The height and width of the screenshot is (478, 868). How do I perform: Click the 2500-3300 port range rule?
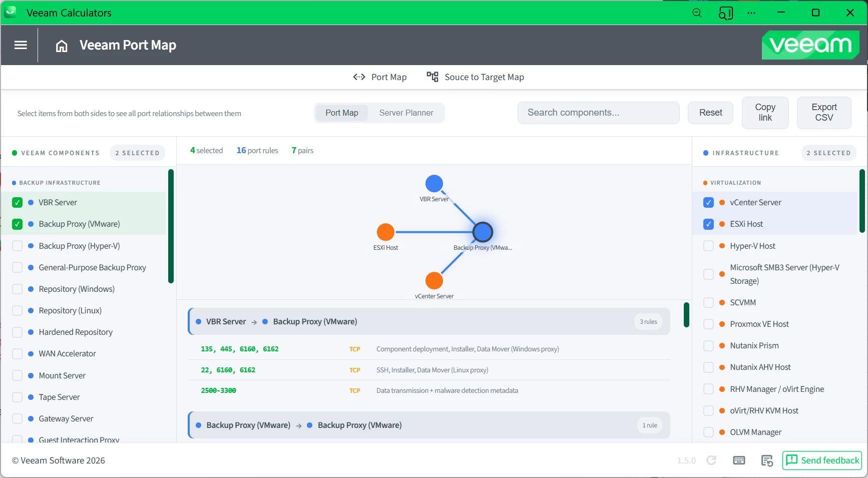click(429, 391)
